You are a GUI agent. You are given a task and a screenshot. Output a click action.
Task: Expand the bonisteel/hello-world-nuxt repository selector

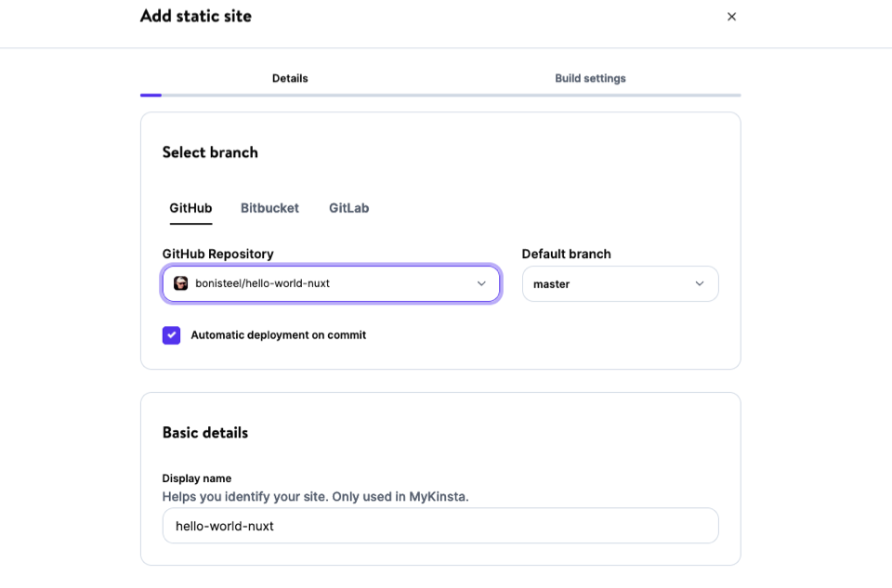coord(331,283)
